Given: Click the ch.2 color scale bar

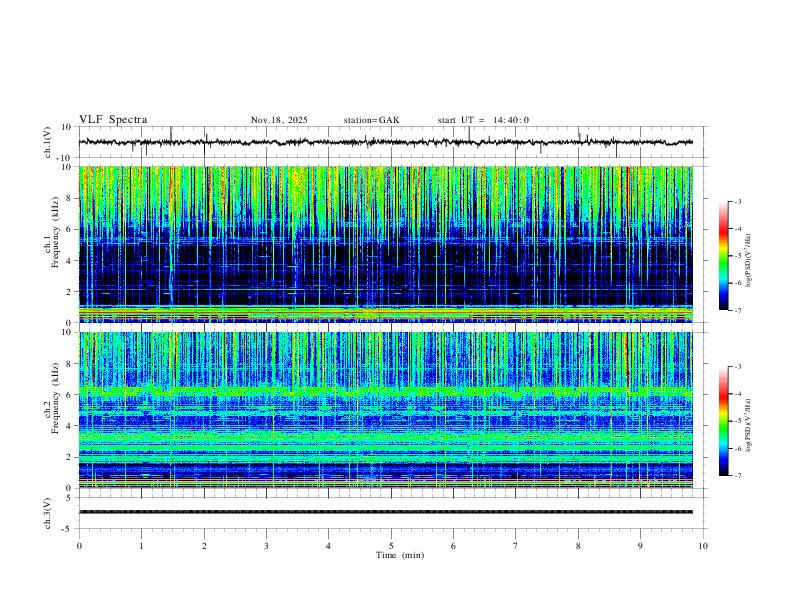Looking at the screenshot, I should point(723,421).
